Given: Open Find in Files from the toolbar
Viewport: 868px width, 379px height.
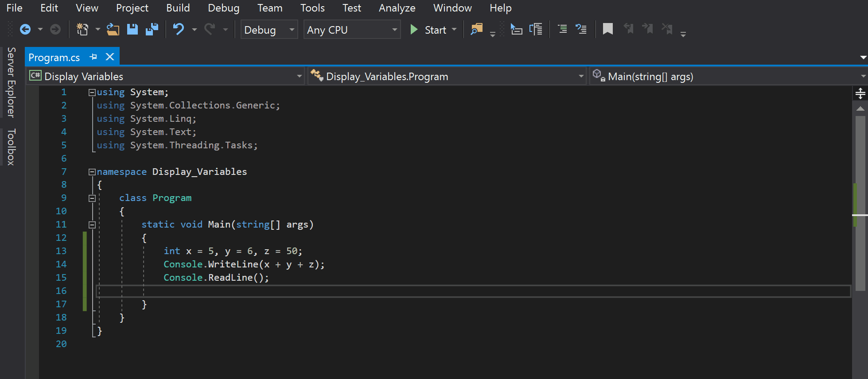Looking at the screenshot, I should pyautogui.click(x=476, y=30).
